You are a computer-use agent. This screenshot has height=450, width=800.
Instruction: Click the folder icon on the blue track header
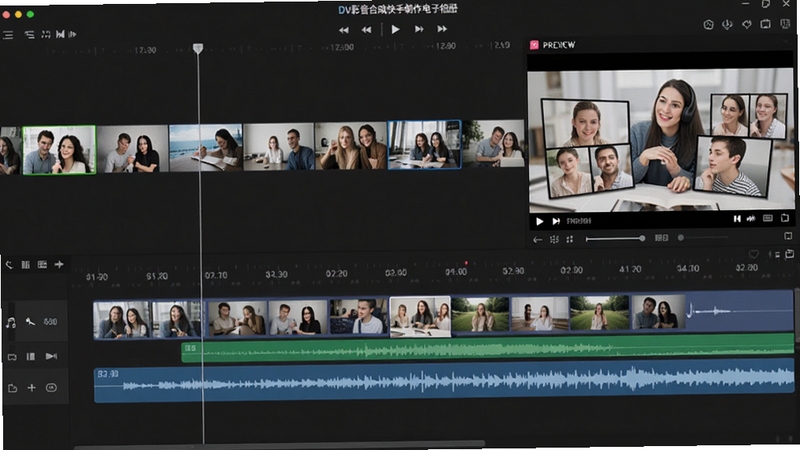point(12,389)
